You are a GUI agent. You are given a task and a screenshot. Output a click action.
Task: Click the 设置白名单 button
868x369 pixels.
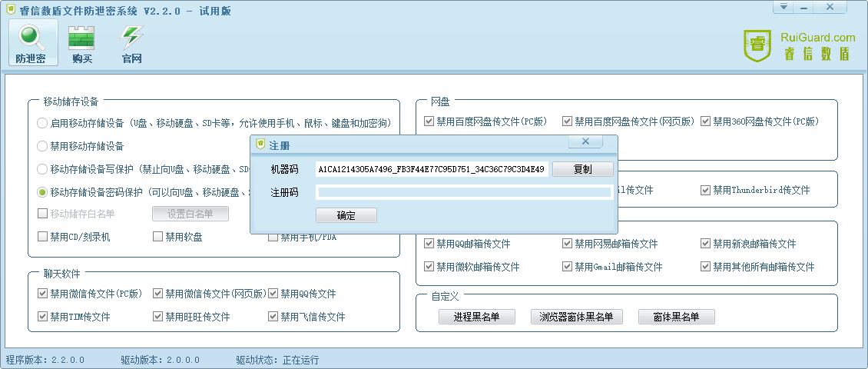tap(190, 213)
